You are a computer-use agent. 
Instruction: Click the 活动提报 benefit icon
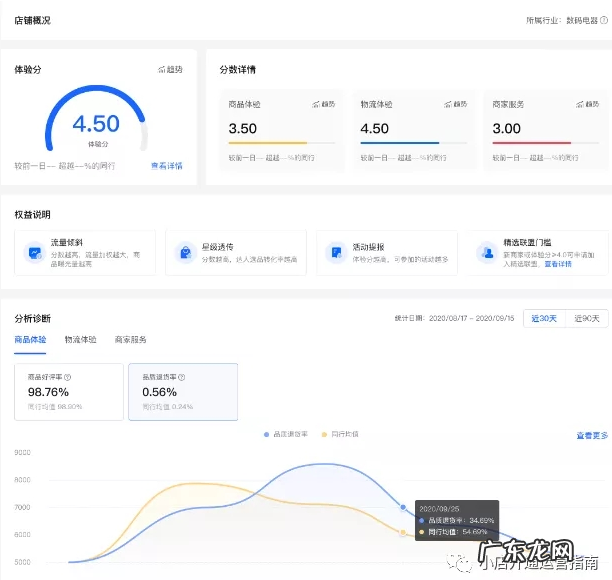(x=336, y=253)
